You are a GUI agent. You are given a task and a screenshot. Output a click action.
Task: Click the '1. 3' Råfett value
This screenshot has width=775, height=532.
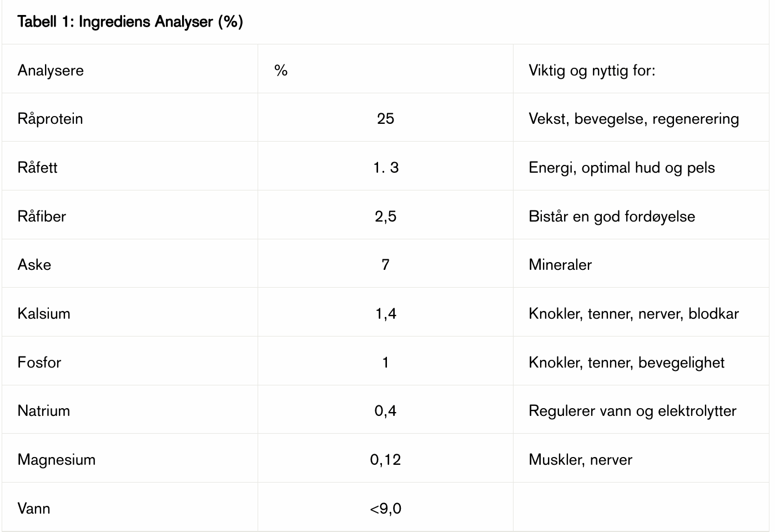coord(386,167)
